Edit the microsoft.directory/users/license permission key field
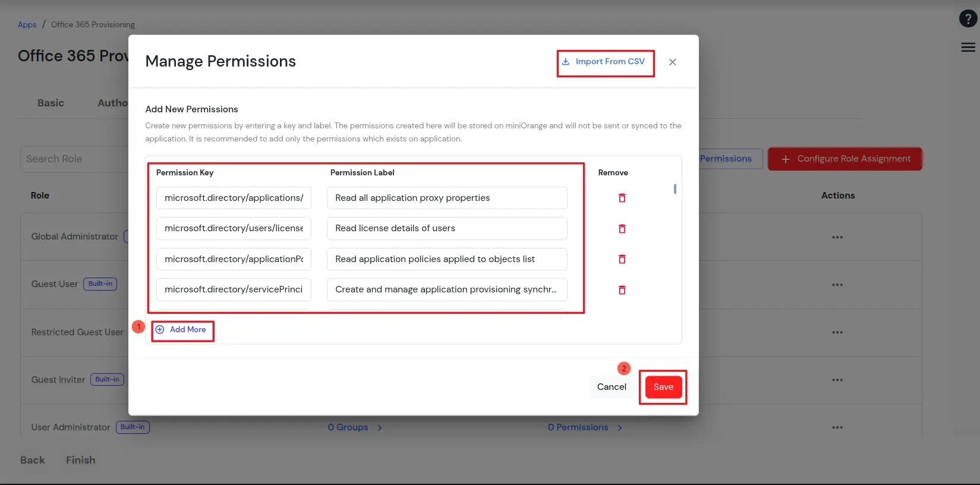 (234, 228)
